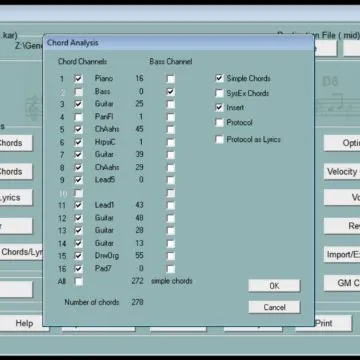Uncheck chord channel 3 Guitar checkbox
Image resolution: width=360 pixels, height=360 pixels.
coord(79,104)
